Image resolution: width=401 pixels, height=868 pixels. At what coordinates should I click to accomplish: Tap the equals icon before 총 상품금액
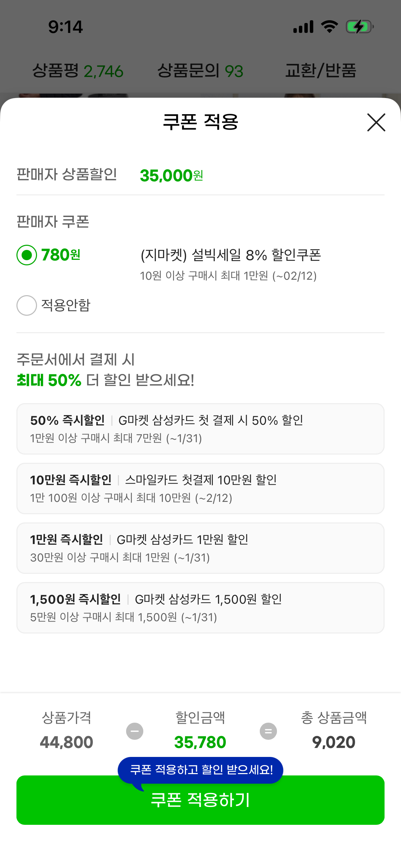pyautogui.click(x=268, y=731)
